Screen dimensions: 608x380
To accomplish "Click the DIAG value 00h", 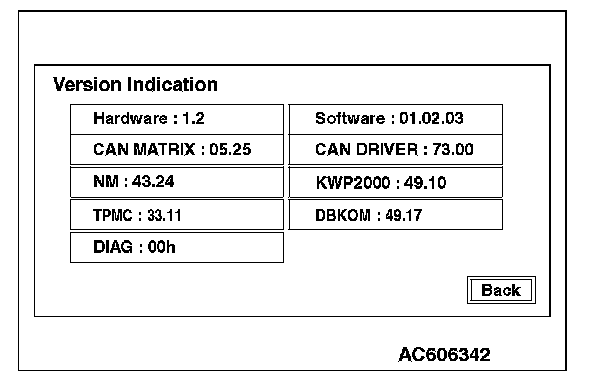I will 162,247.
